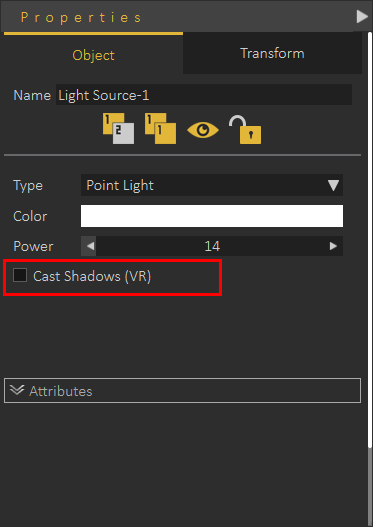The image size is (373, 527).
Task: Expand the Attributes section
Action: pyautogui.click(x=182, y=390)
